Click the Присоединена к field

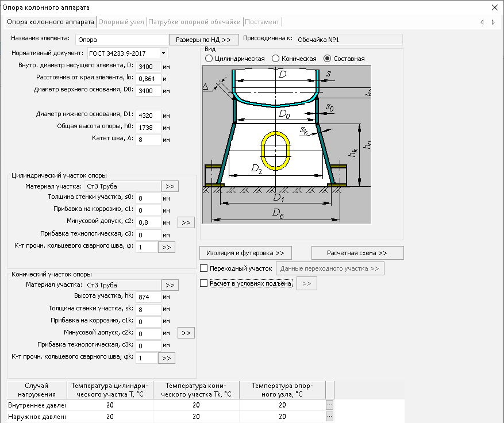click(x=348, y=40)
